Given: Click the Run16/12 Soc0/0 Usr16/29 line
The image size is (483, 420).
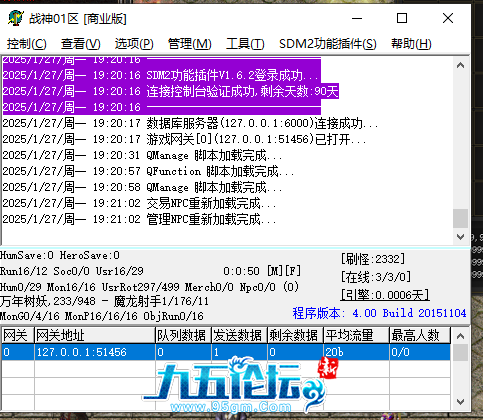Looking at the screenshot, I should [72, 271].
